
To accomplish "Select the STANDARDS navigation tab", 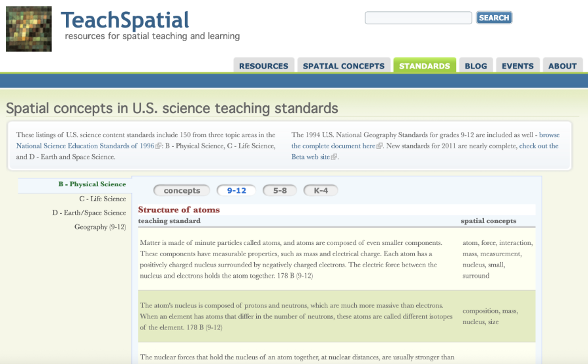I will (424, 66).
